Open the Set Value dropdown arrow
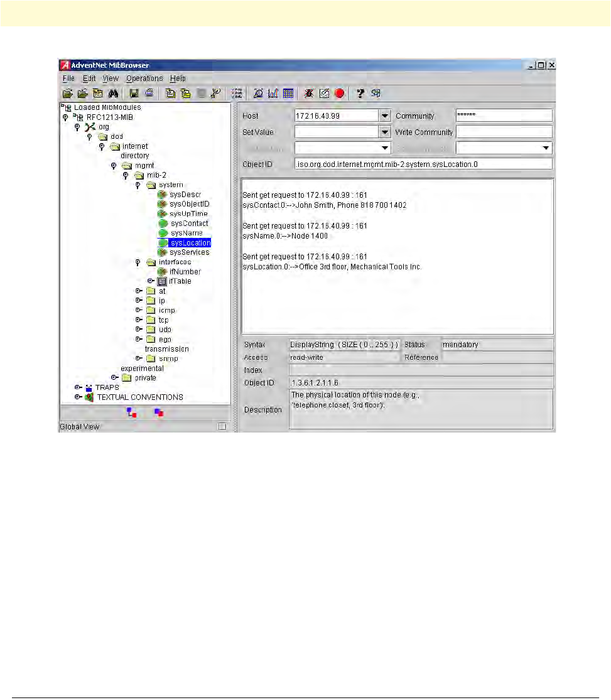 (384, 132)
